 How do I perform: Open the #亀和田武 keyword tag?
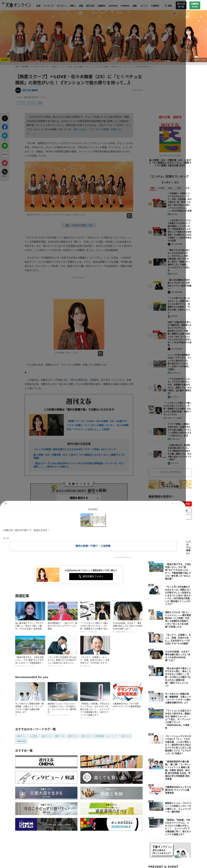click(21, 741)
